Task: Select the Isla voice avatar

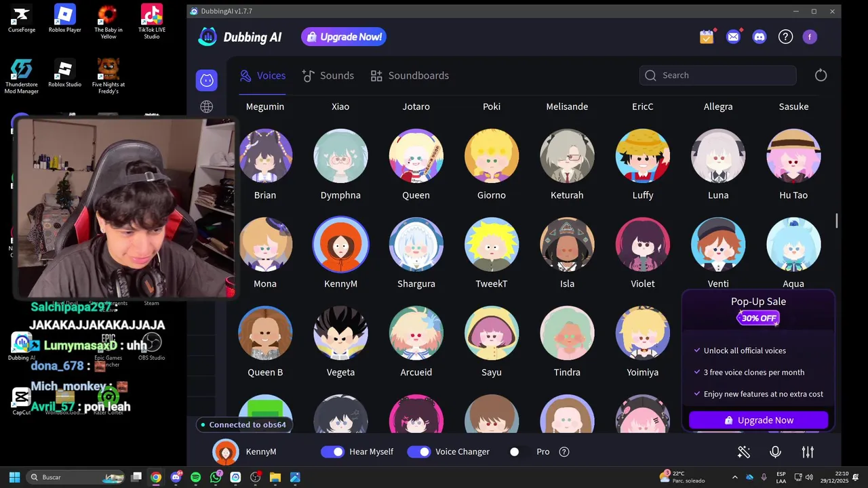Action: point(567,245)
